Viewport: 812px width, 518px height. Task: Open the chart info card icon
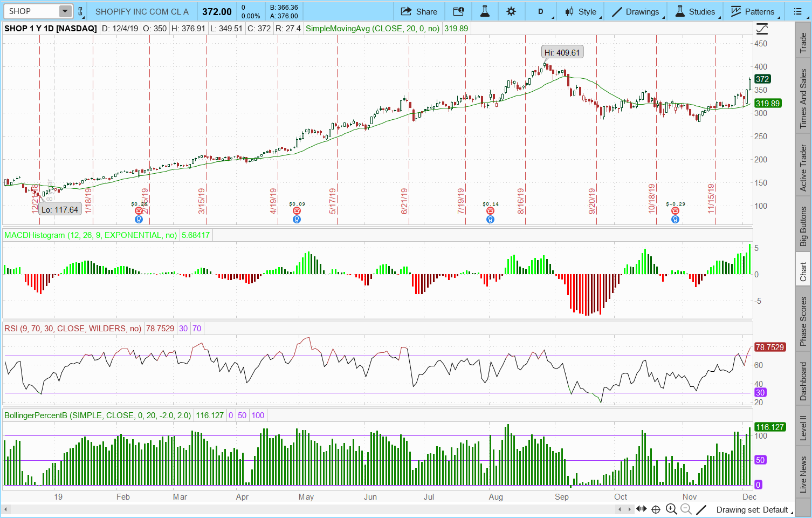pos(458,11)
